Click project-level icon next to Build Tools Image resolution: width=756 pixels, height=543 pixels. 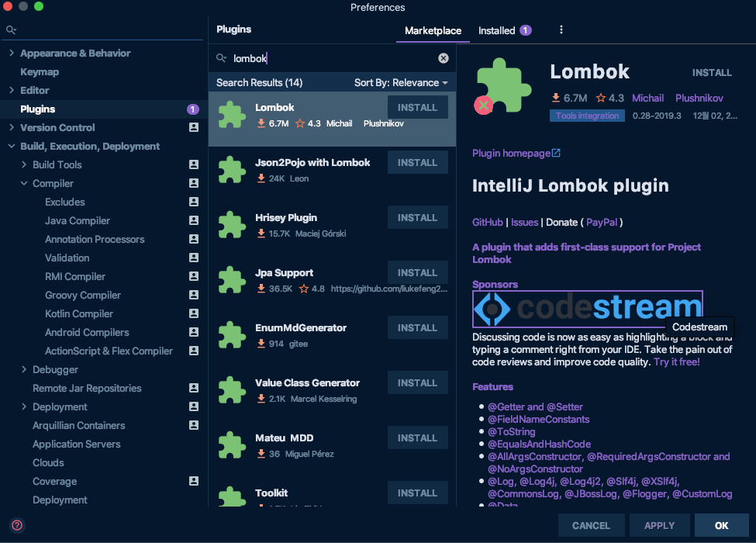point(194,164)
